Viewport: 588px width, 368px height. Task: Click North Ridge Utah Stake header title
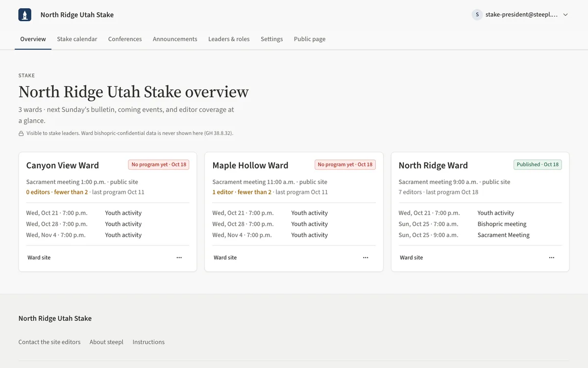click(x=77, y=15)
